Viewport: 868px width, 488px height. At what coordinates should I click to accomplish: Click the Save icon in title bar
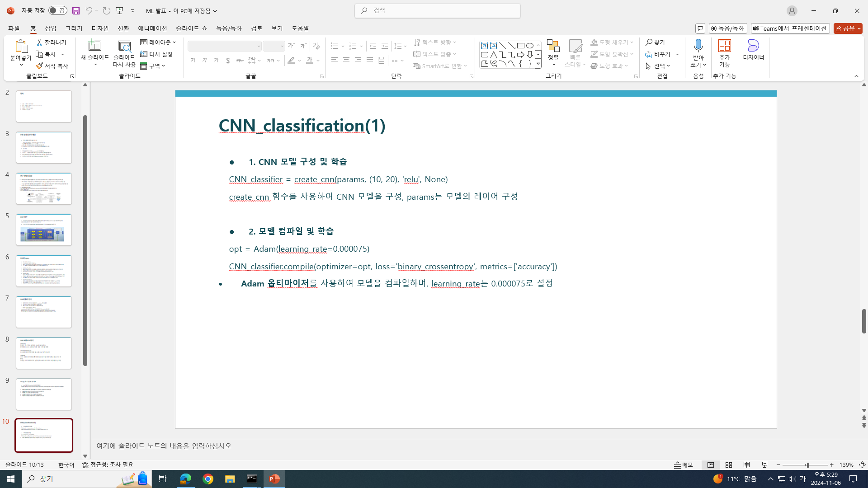coord(76,11)
